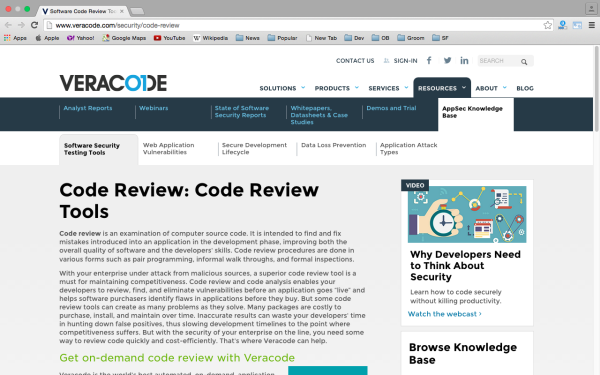Open the OB bookmarks folder
The image size is (600, 375).
(x=380, y=38)
